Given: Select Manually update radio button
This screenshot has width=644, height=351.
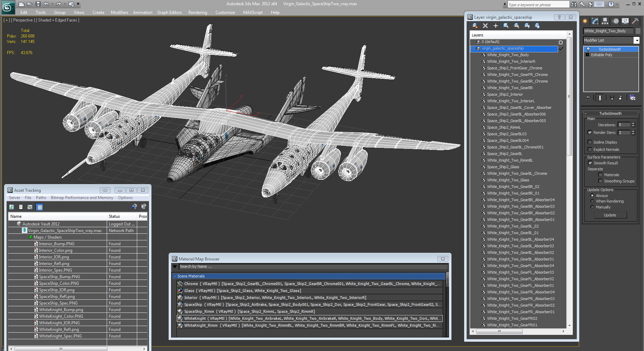Looking at the screenshot, I should 592,207.
